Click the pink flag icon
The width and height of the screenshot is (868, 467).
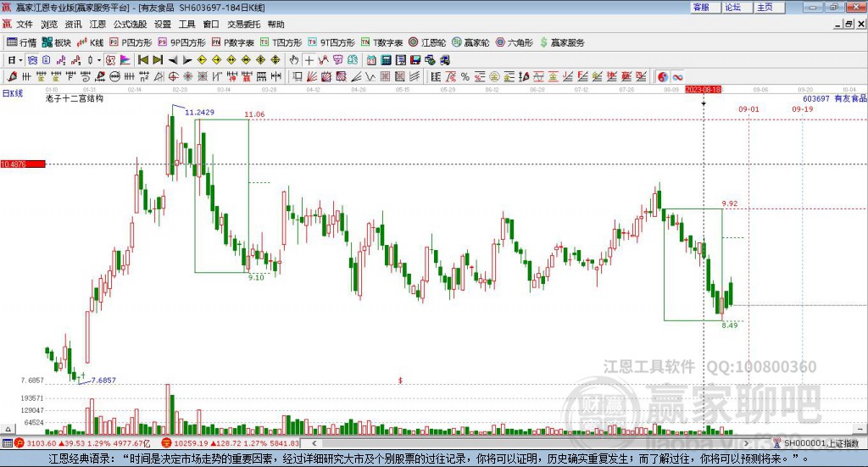point(125,60)
